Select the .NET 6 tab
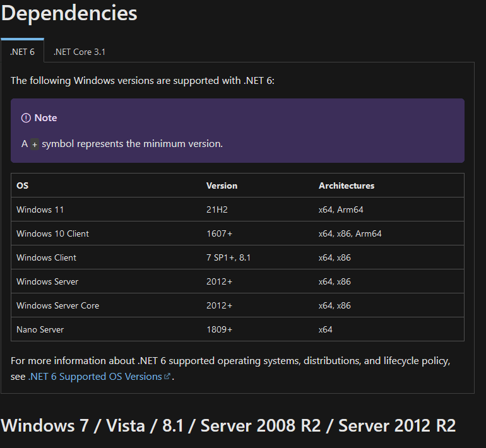 tap(22, 51)
